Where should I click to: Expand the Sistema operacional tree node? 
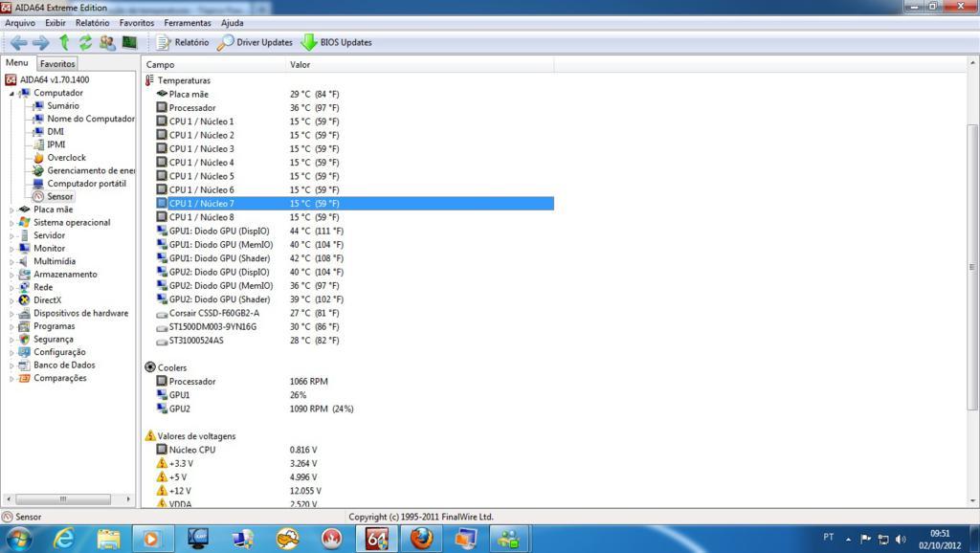(11, 223)
